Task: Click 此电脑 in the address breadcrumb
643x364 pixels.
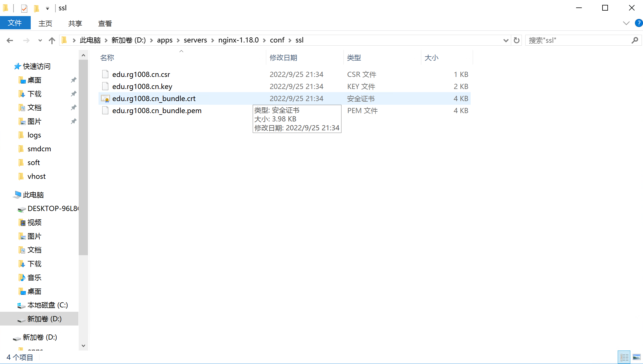Action: click(x=90, y=40)
